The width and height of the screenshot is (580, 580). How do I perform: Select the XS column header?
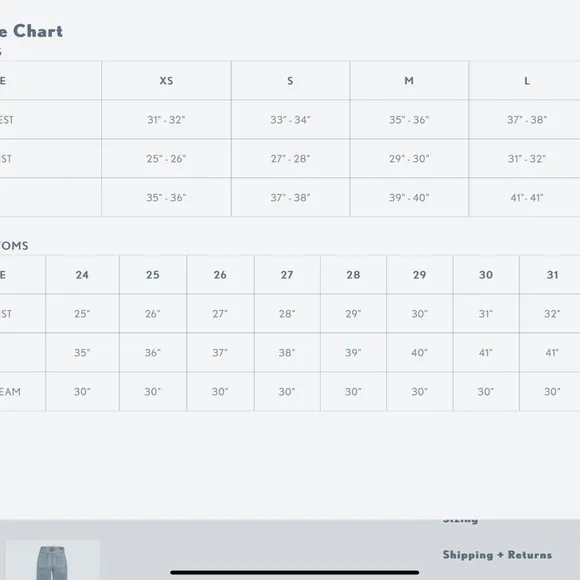pos(166,81)
